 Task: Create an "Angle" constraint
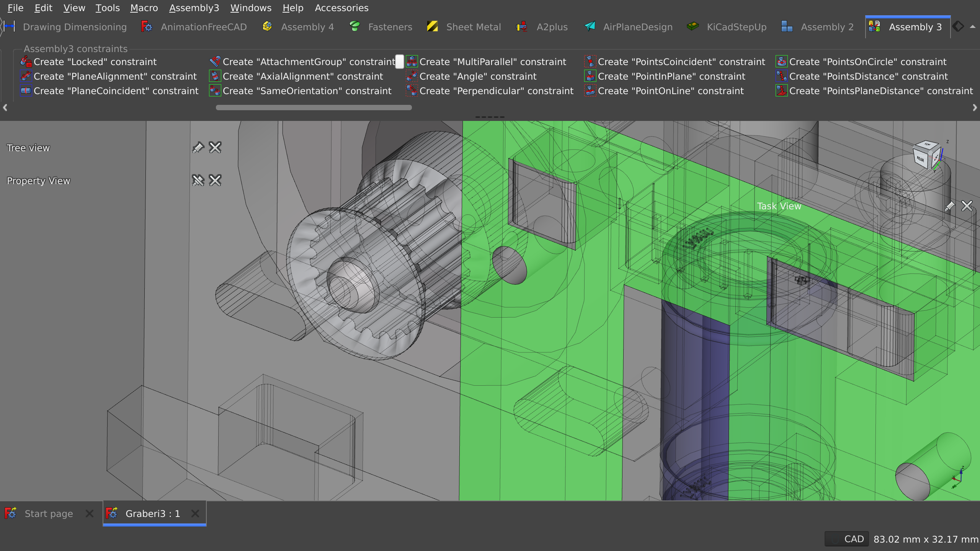pos(471,76)
